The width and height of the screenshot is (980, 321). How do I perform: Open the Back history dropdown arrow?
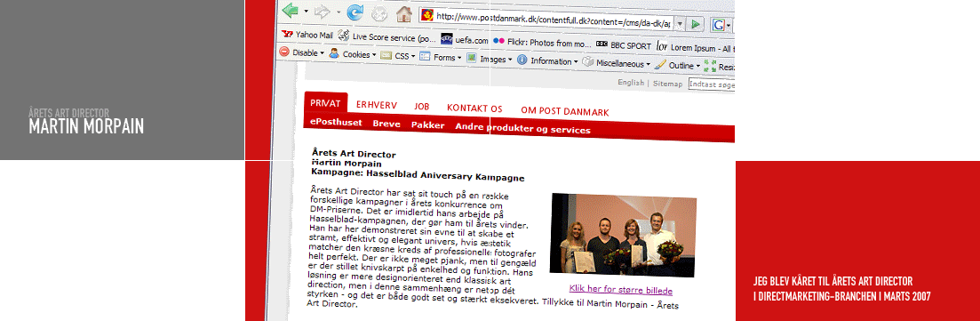pos(306,12)
